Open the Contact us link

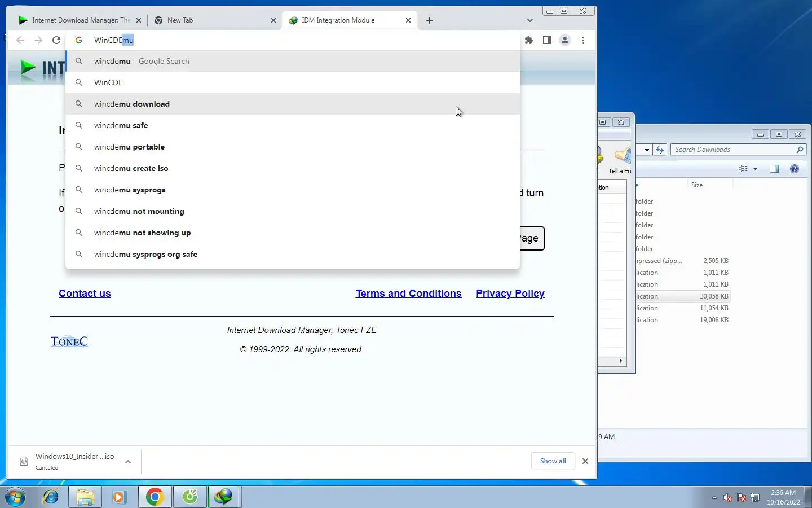85,294
